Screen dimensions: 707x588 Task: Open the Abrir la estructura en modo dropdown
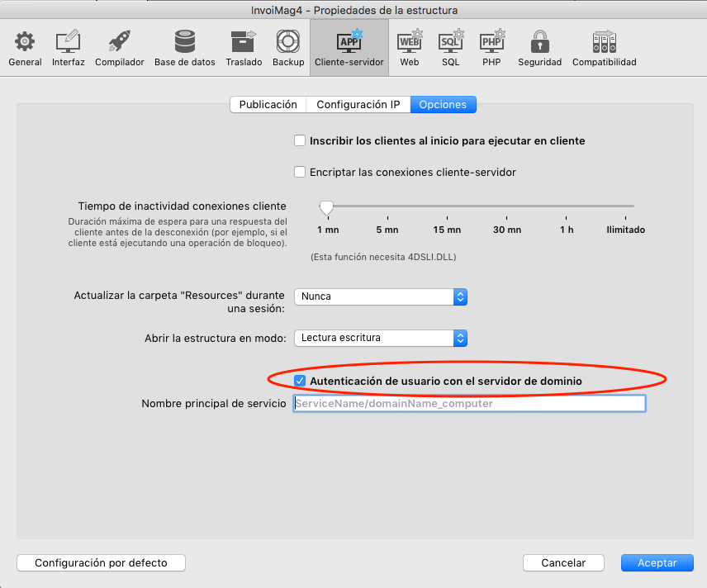pyautogui.click(x=380, y=338)
